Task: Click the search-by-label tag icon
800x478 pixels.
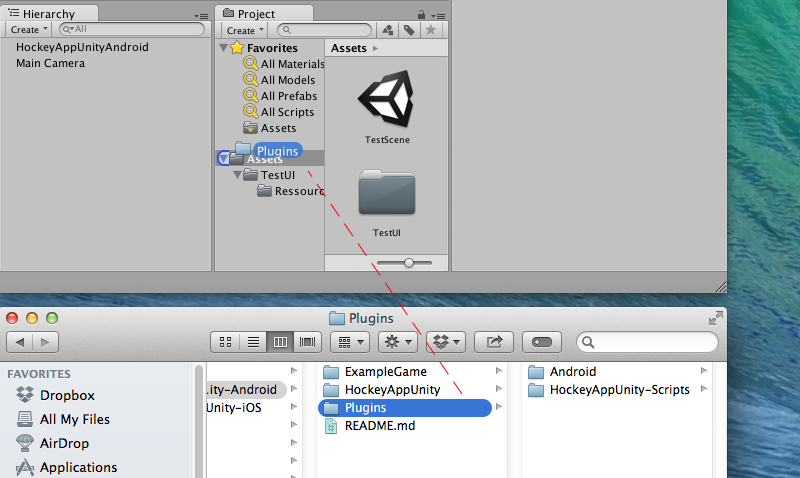Action: pos(409,30)
